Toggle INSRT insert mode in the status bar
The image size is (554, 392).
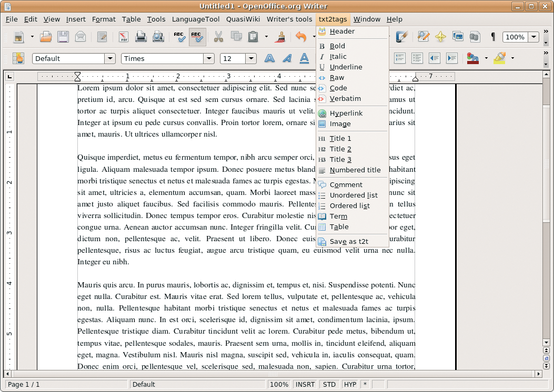[305, 384]
